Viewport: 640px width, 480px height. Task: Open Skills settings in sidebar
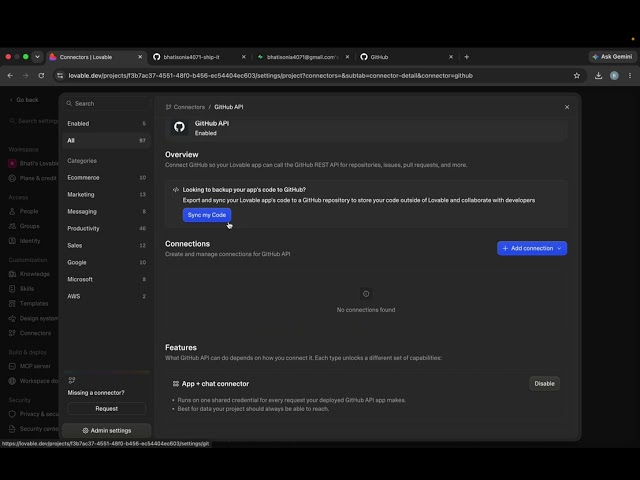pyautogui.click(x=27, y=289)
